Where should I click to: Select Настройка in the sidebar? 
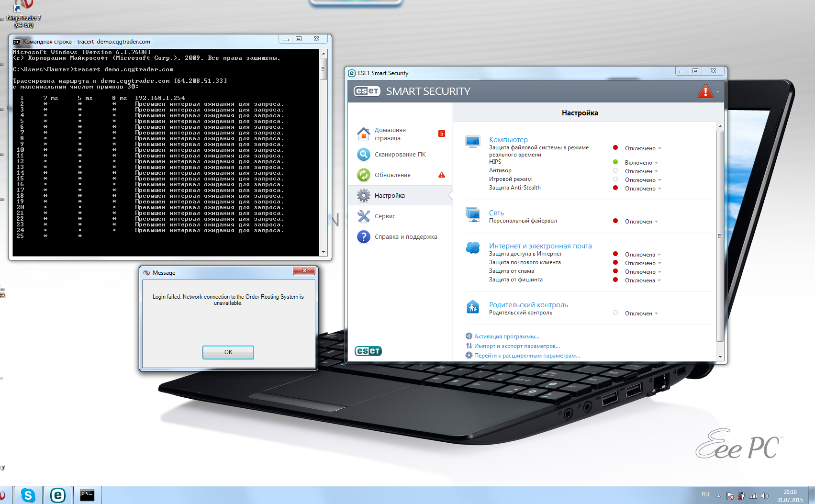pyautogui.click(x=400, y=196)
